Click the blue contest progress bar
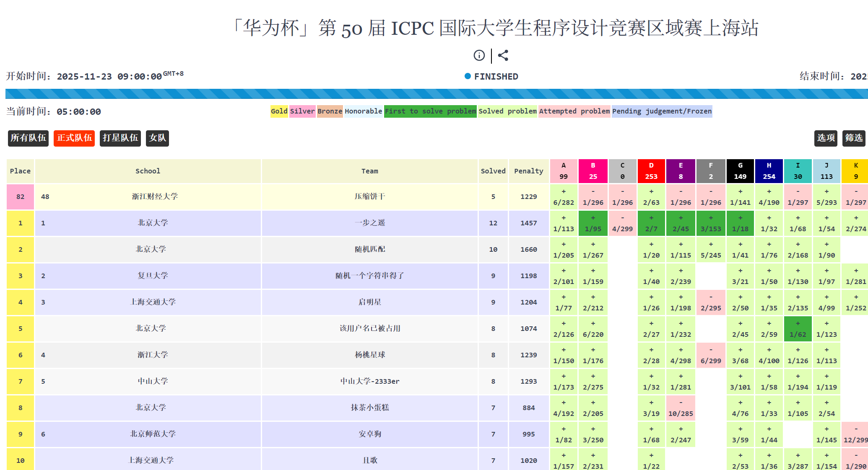Image resolution: width=868 pixels, height=470 pixels. [x=436, y=94]
